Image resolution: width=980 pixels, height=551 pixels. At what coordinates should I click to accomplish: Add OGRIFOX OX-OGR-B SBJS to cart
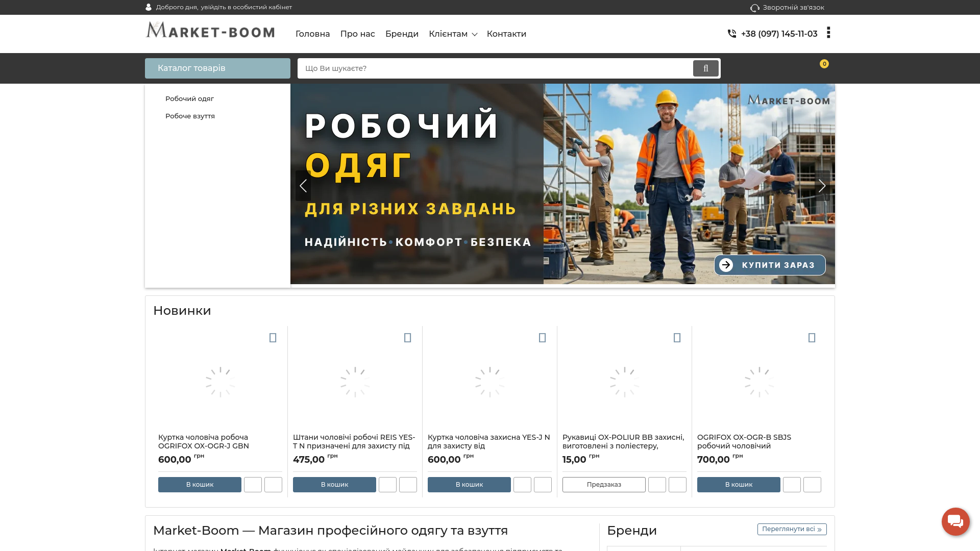coord(739,485)
